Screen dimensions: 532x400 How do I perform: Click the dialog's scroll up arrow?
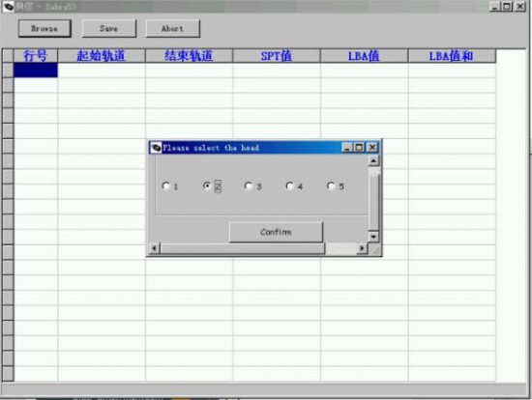373,160
